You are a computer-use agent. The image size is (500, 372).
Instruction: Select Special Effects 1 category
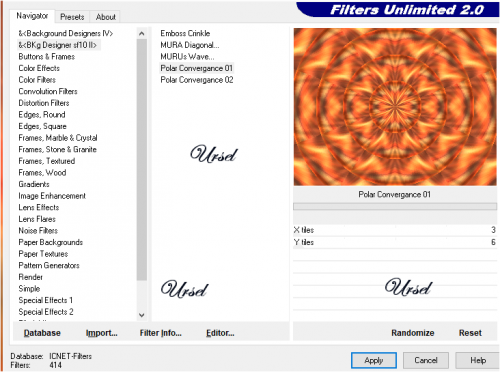point(45,300)
